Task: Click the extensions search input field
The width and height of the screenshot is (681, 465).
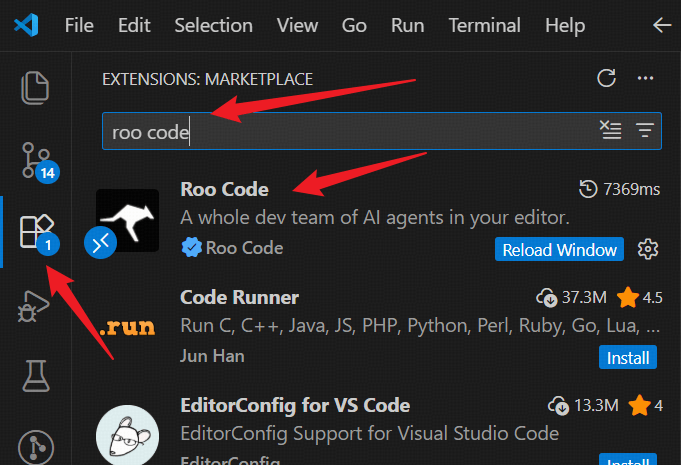Action: [350, 131]
